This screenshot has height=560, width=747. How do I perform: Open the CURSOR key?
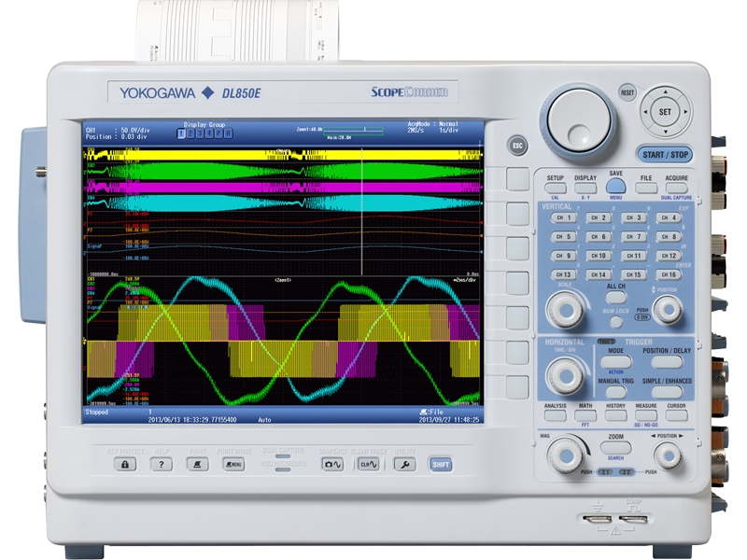(x=676, y=415)
